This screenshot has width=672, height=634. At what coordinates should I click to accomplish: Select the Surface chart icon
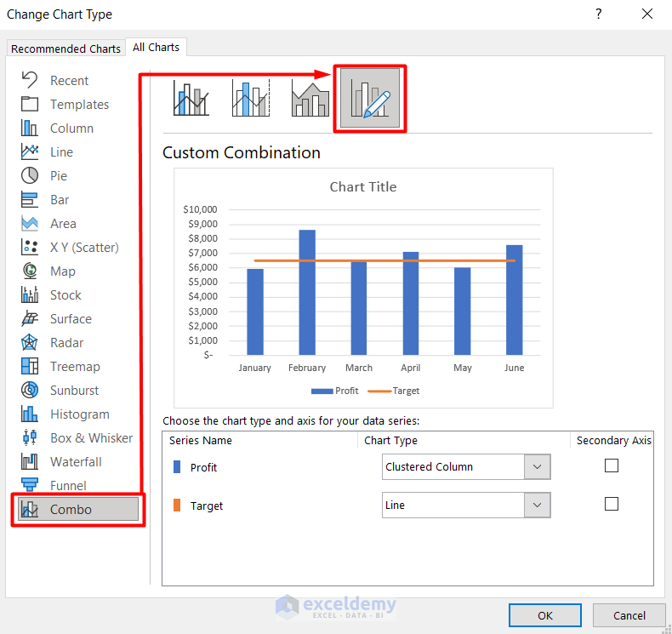pos(30,318)
